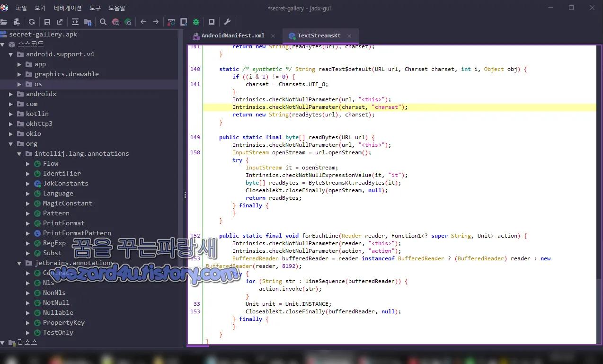The width and height of the screenshot is (603, 364).
Task: Click the Quark engine toolbar icon
Action: (184, 22)
